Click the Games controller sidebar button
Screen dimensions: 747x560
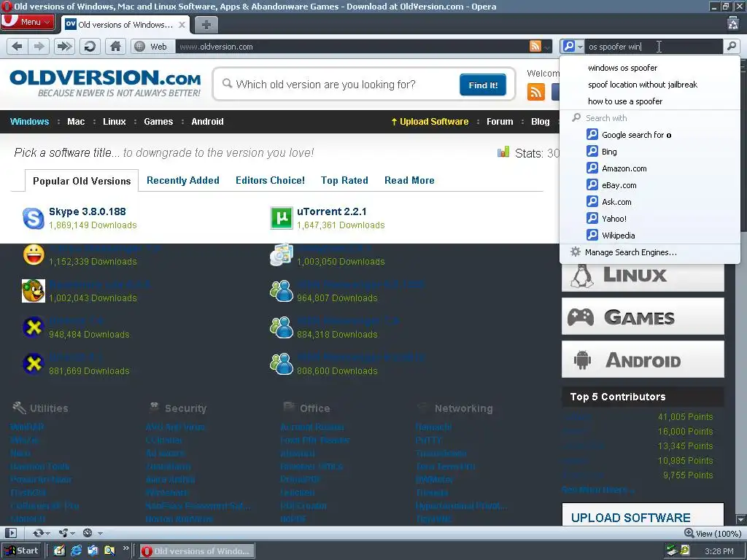[643, 316]
